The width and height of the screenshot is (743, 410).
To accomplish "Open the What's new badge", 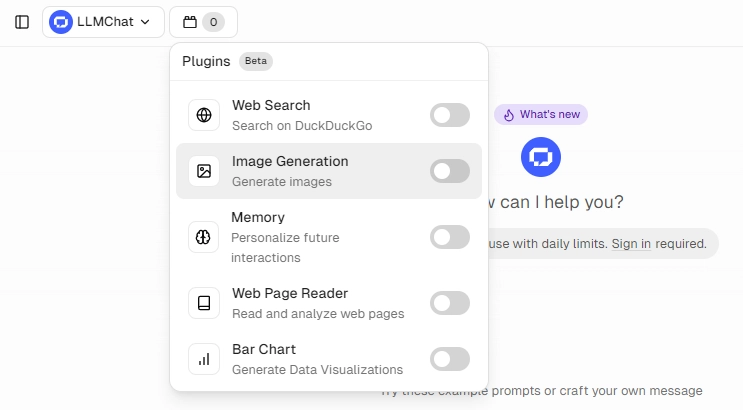I will pyautogui.click(x=541, y=115).
